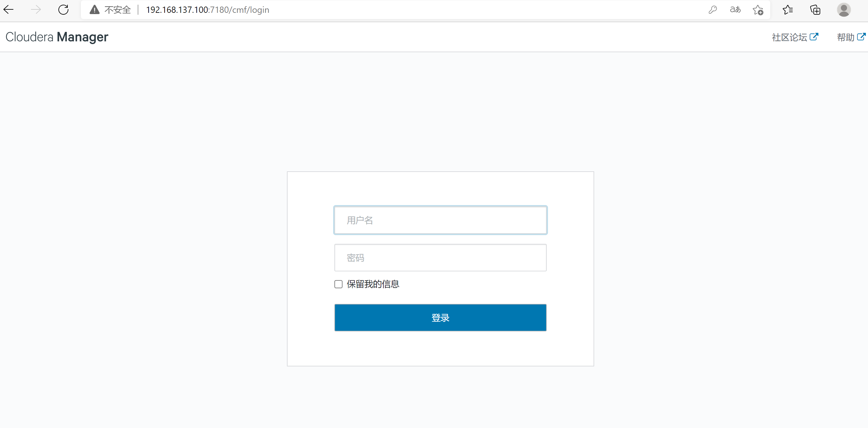
Task: Click the 不安全 security label
Action: (117, 10)
